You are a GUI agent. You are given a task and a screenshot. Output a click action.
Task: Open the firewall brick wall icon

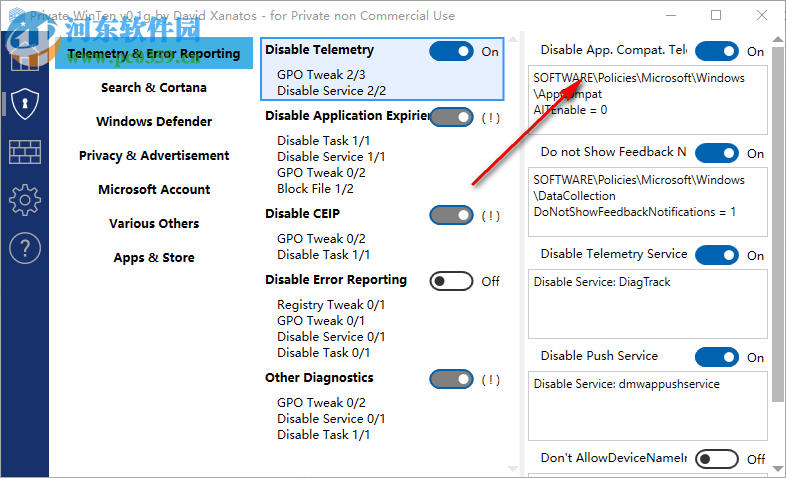click(x=24, y=152)
